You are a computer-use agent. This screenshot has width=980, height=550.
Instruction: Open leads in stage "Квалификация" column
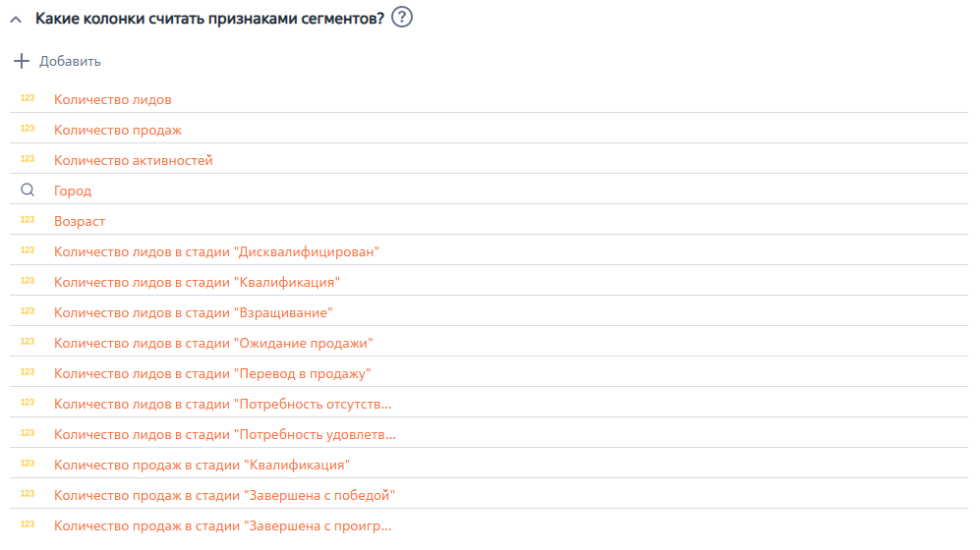pos(197,282)
